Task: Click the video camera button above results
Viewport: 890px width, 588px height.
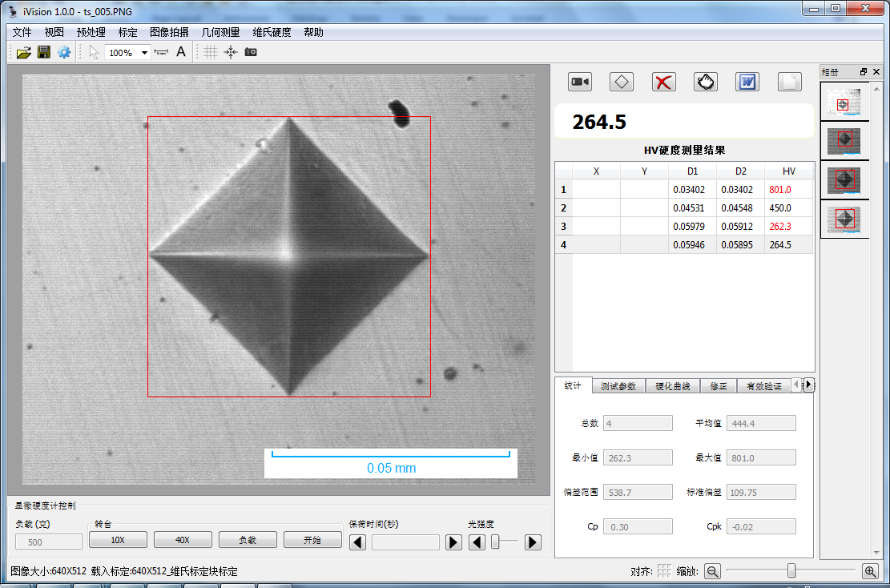Action: [579, 82]
